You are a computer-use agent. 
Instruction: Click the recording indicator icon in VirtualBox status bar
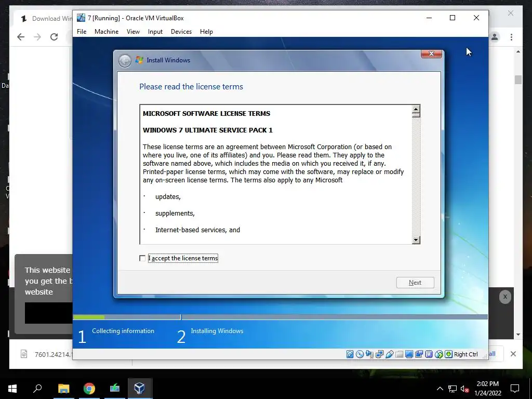point(419,354)
